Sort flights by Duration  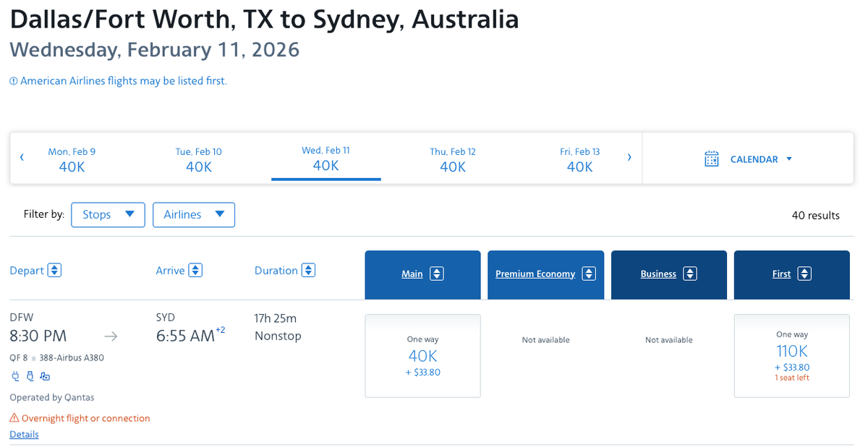[308, 270]
